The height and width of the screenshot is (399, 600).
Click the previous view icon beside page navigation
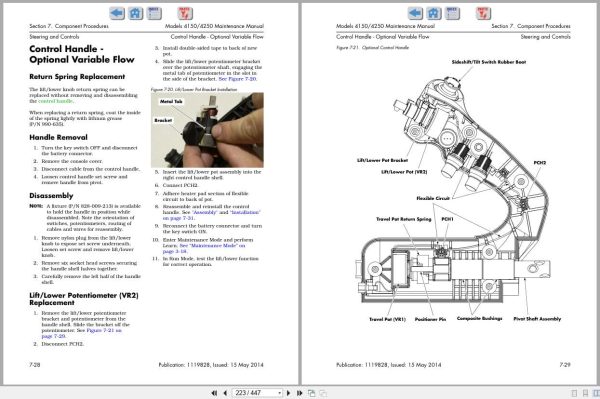tap(311, 393)
